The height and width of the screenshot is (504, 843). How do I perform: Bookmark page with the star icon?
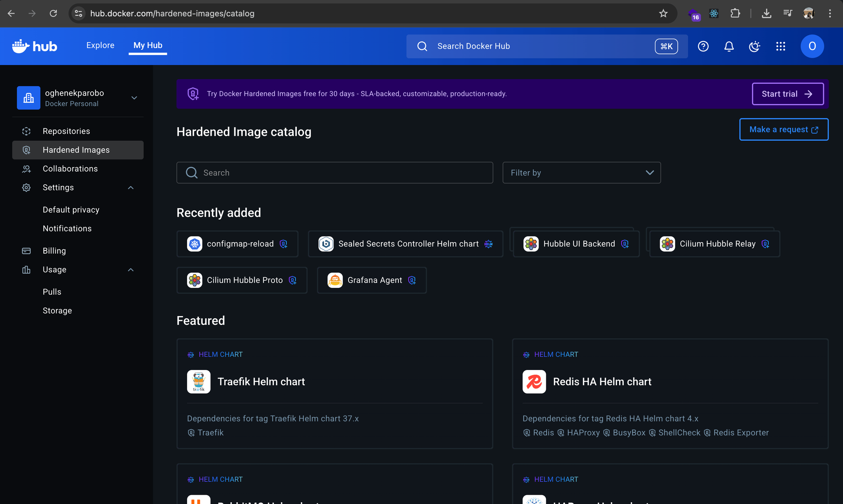[x=663, y=13]
